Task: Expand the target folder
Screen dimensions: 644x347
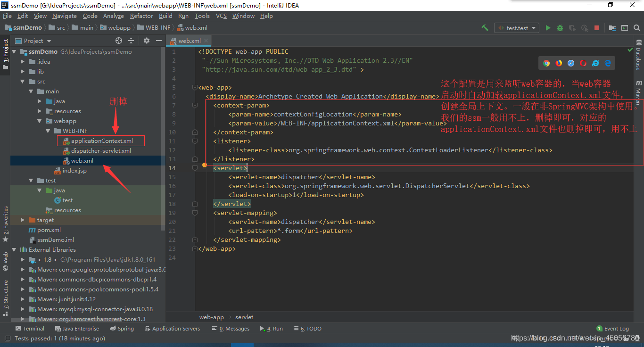Action: tap(23, 220)
